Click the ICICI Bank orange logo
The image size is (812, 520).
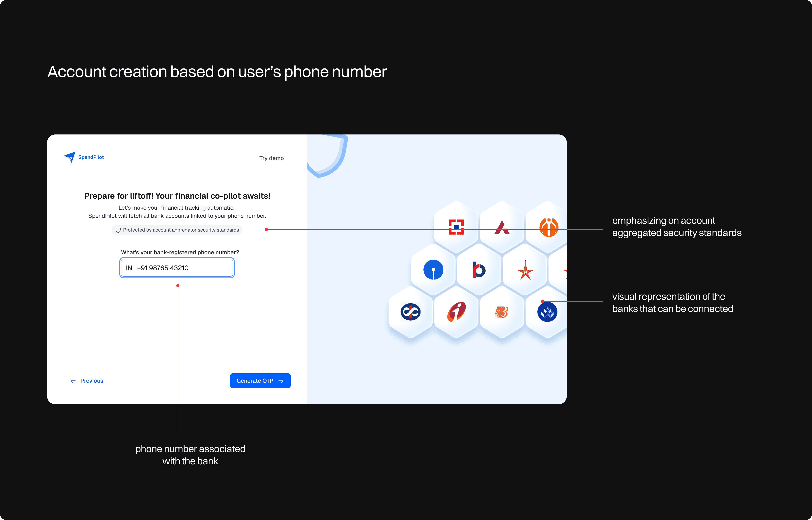coord(456,312)
